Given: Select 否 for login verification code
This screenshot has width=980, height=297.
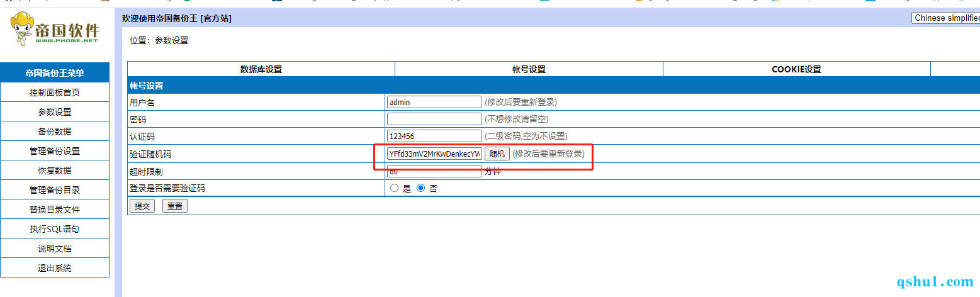Looking at the screenshot, I should pyautogui.click(x=421, y=188).
